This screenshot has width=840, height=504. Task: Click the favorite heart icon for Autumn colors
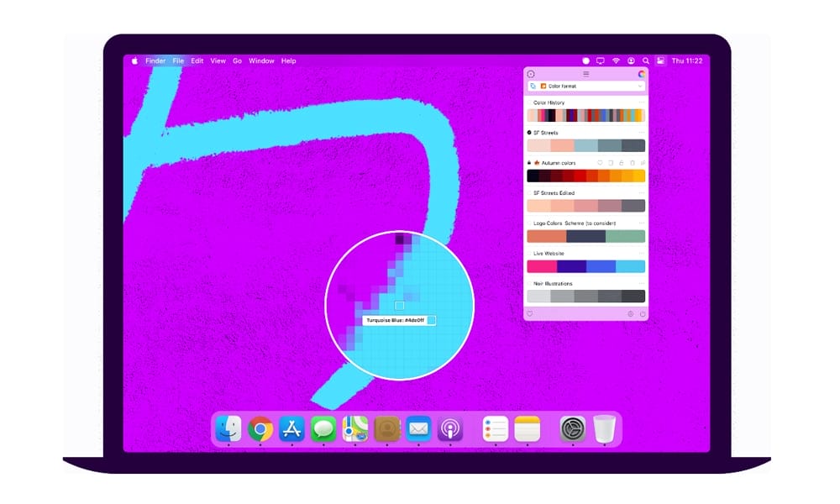click(600, 163)
